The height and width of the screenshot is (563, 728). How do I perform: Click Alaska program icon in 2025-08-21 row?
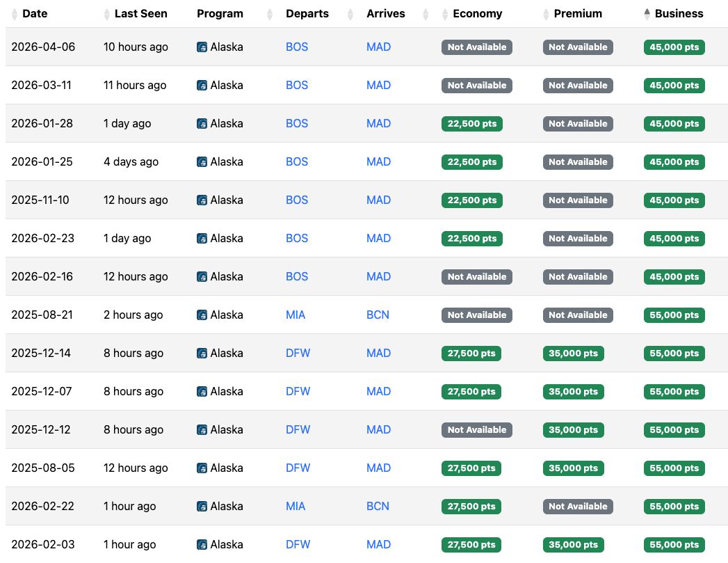(202, 315)
